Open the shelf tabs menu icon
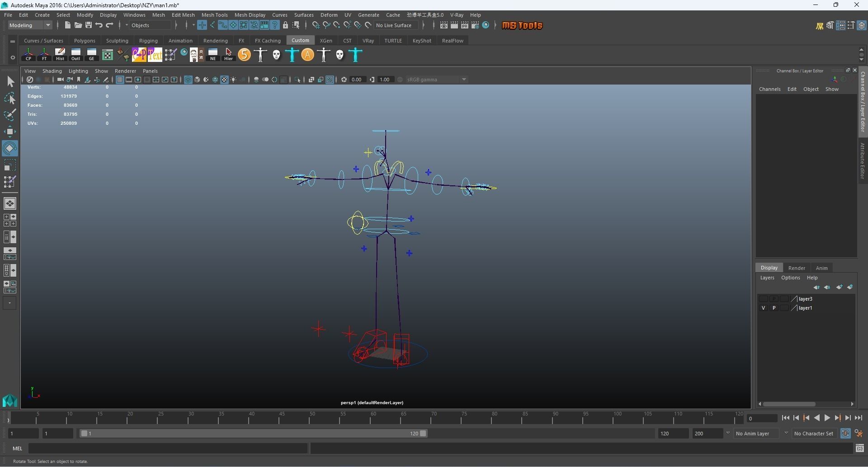 (13, 41)
